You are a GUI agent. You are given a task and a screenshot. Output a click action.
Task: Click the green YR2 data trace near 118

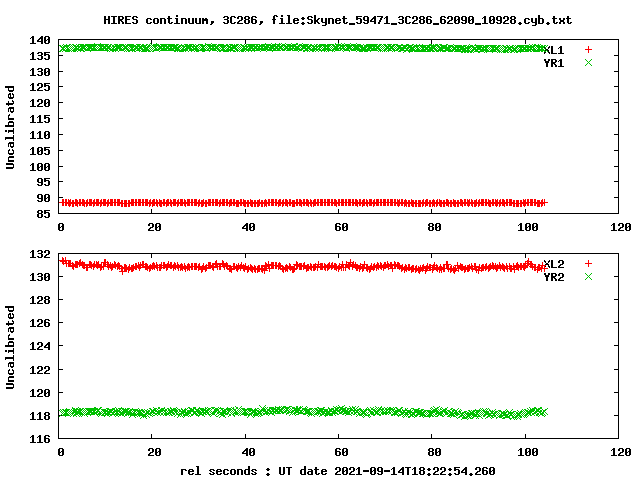[303, 412]
